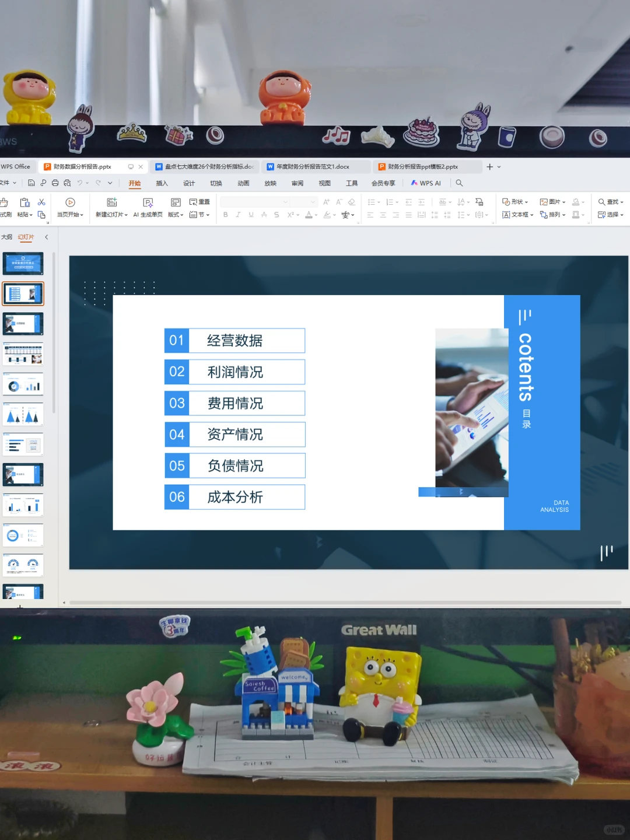The image size is (630, 840).
Task: Toggle Bold formatting
Action: (226, 215)
